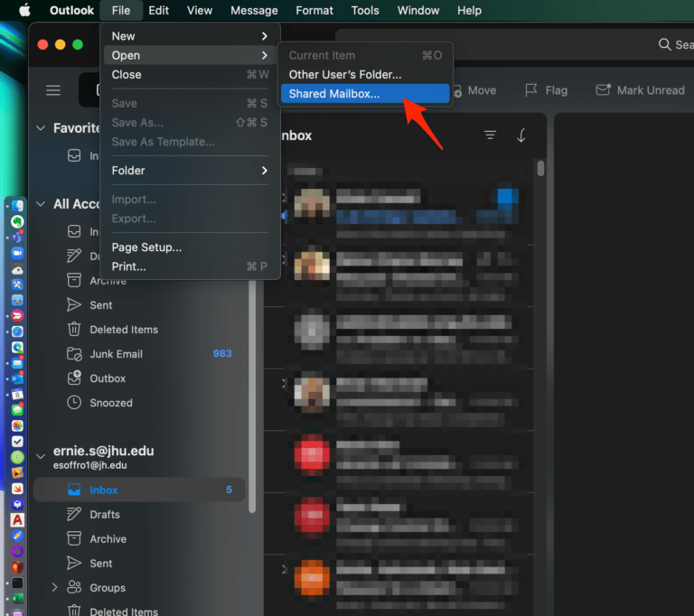This screenshot has width=694, height=616.
Task: Expand the Folder submenu
Action: pos(190,171)
